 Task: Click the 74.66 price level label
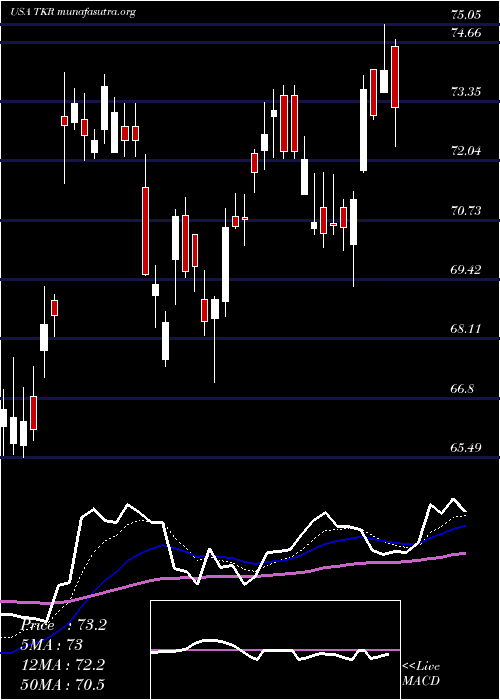point(466,33)
